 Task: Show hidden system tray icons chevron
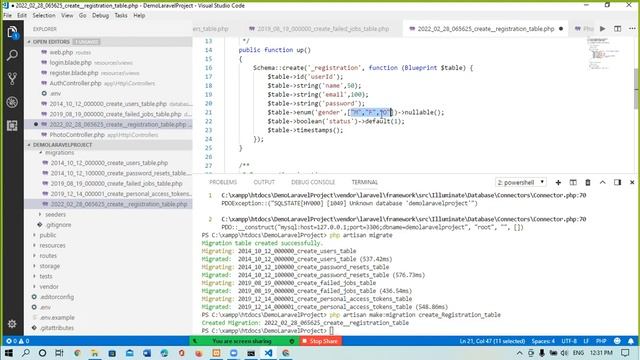click(519, 353)
